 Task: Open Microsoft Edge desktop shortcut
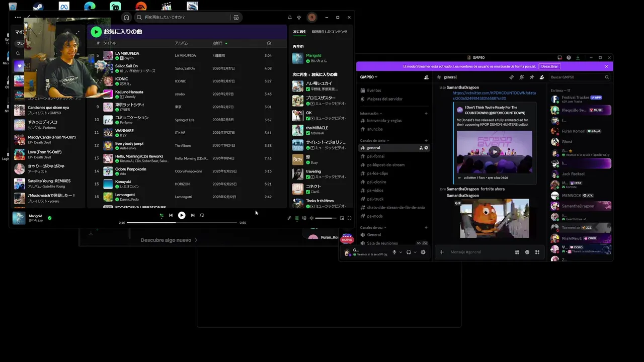coord(90,7)
